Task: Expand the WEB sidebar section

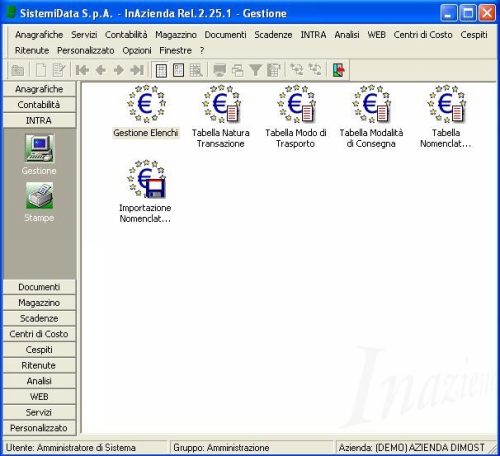Action: [x=39, y=397]
